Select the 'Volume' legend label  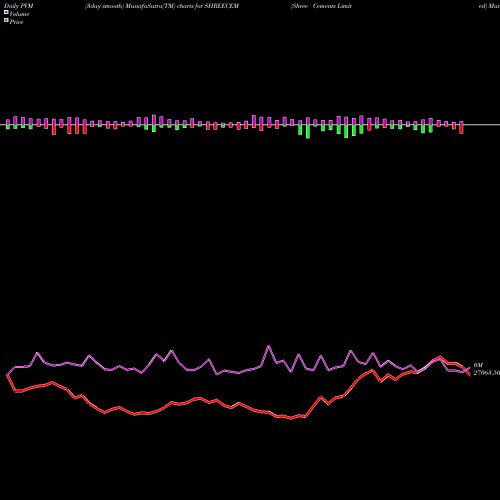pyautogui.click(x=19, y=14)
